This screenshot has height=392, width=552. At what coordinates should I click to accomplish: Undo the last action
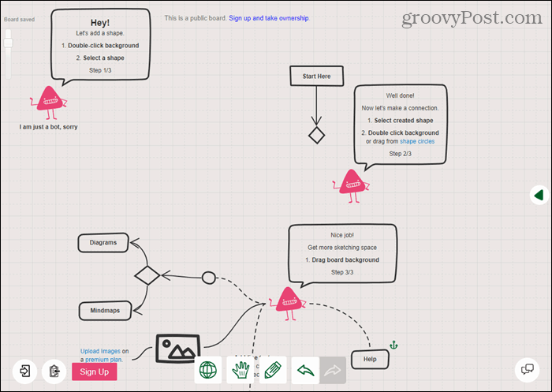pos(306,370)
